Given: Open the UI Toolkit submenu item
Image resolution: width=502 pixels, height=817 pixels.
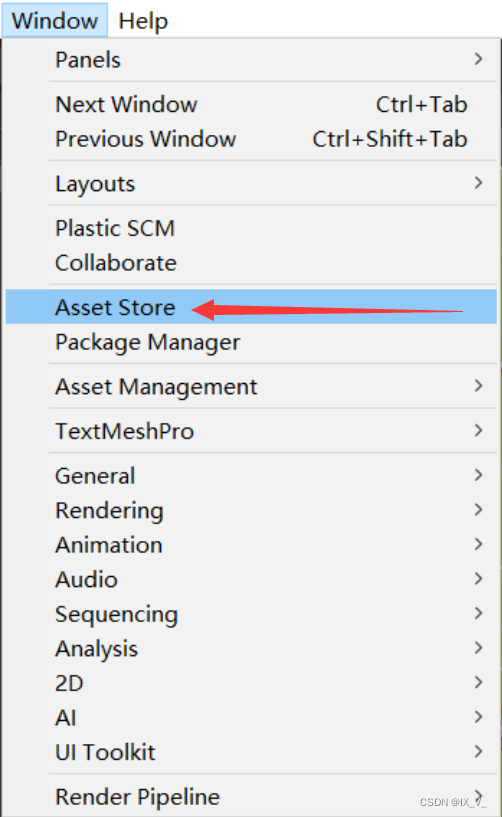Looking at the screenshot, I should click(x=251, y=752).
